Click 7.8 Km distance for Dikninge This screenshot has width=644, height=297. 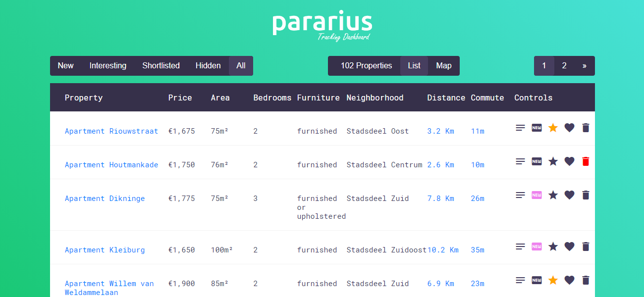pos(441,198)
